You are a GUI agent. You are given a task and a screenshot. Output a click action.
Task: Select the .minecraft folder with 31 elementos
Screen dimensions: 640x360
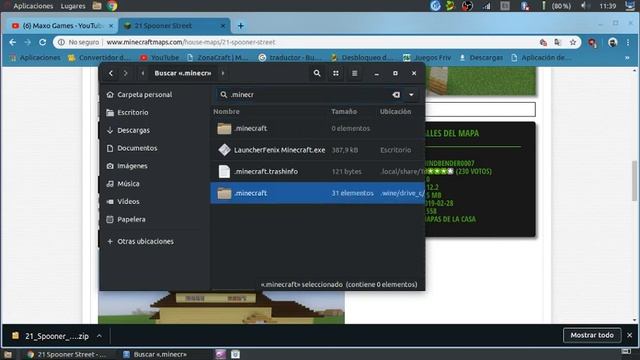tap(318, 193)
